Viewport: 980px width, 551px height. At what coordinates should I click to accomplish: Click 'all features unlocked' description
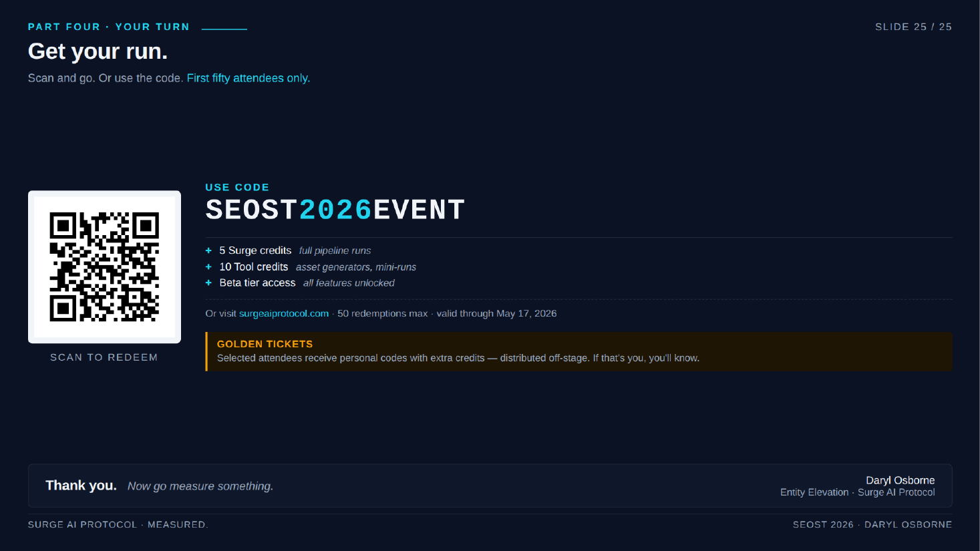349,283
